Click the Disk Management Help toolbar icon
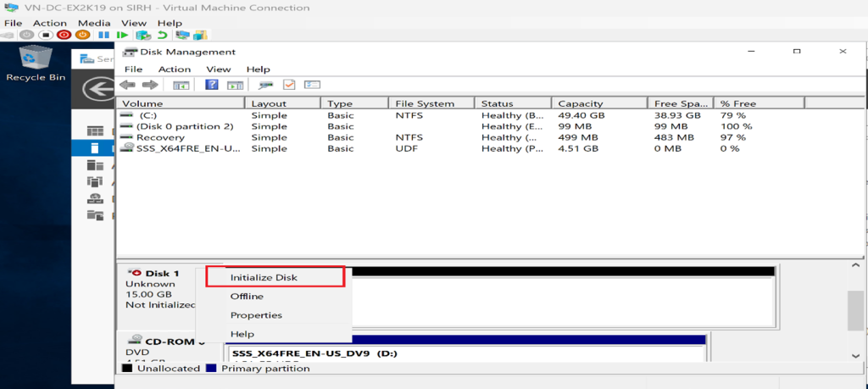The image size is (868, 389). (212, 85)
